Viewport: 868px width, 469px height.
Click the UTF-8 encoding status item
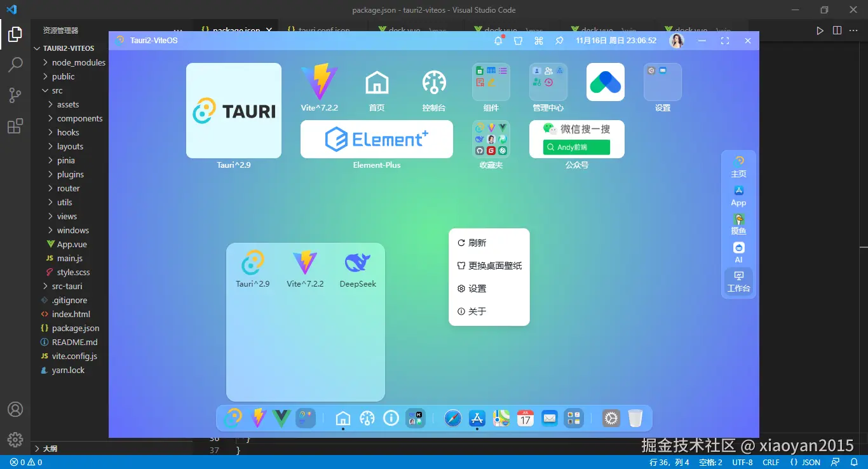tap(742, 463)
